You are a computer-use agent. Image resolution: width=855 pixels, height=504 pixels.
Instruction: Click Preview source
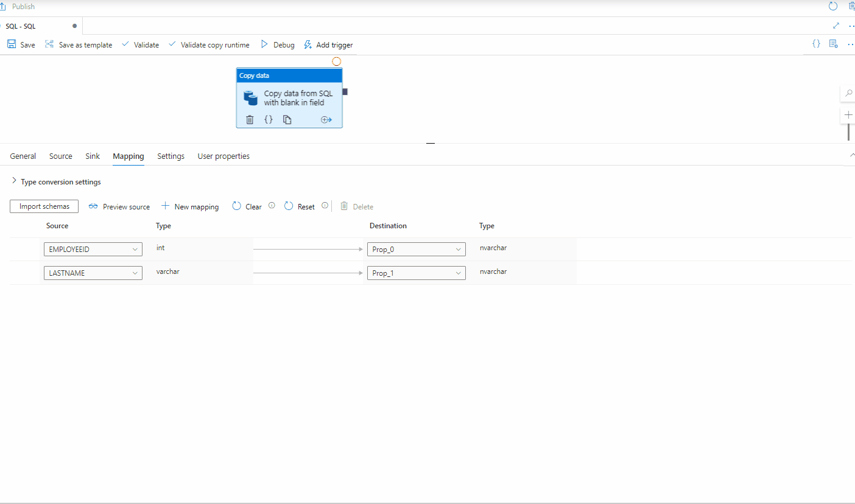click(119, 206)
